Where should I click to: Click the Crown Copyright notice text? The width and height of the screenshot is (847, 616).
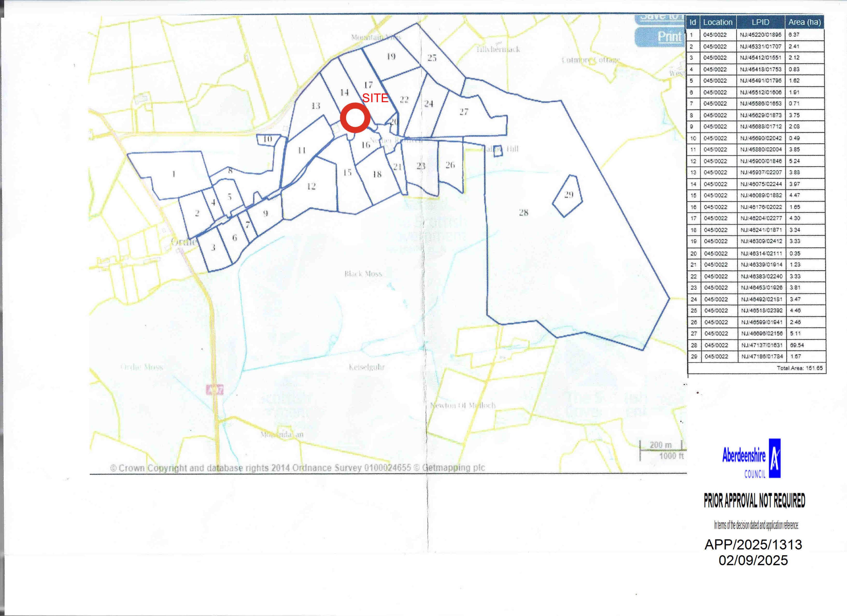pyautogui.click(x=298, y=468)
